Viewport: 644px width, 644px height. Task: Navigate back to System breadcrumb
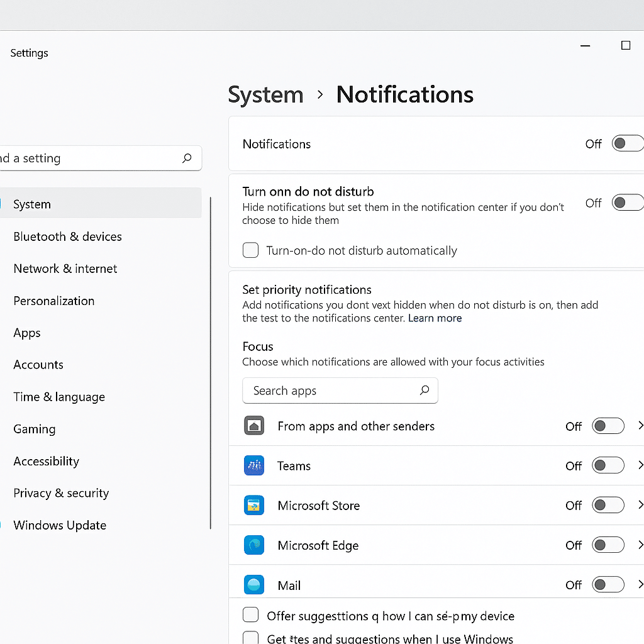pos(266,95)
